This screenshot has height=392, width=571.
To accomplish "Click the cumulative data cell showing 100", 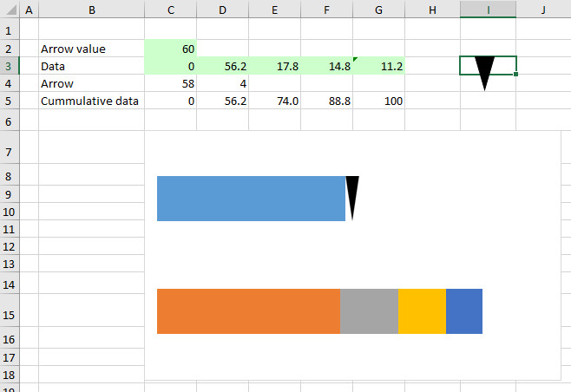I will [x=379, y=101].
